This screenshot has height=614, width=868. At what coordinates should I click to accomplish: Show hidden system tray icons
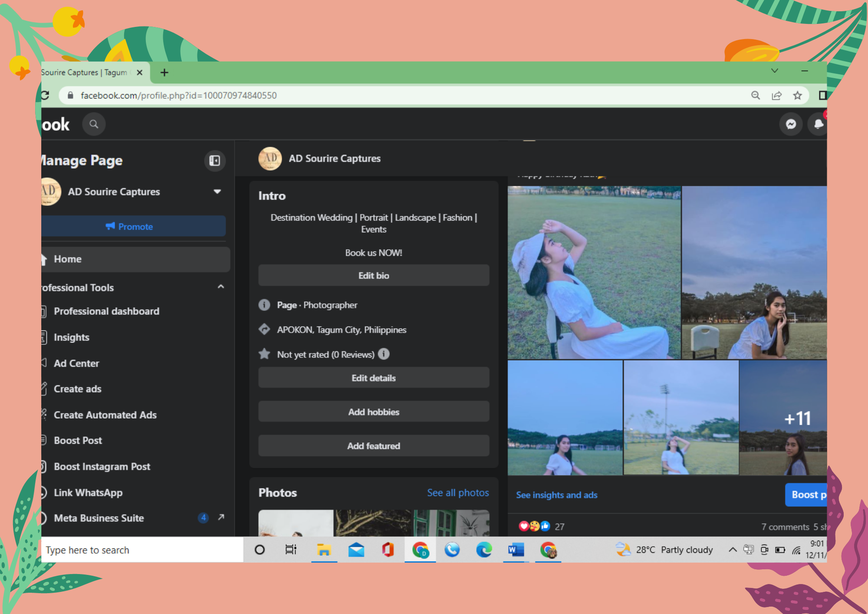click(733, 550)
